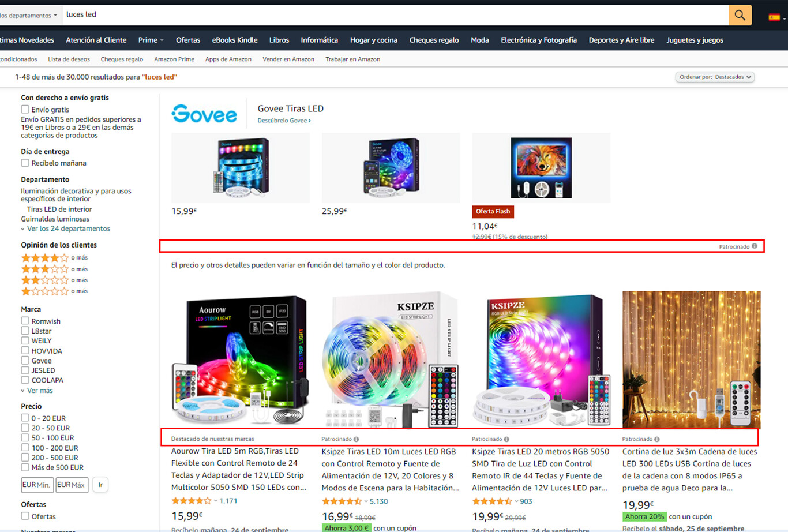This screenshot has height=532, width=788.
Task: Check the Govee brand filter
Action: (x=25, y=361)
